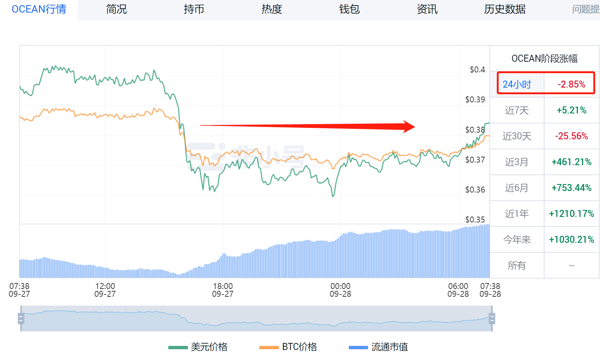Viewport: 600px width, 364px height.
Task: Select the 近7天 period
Action: pyautogui.click(x=517, y=110)
